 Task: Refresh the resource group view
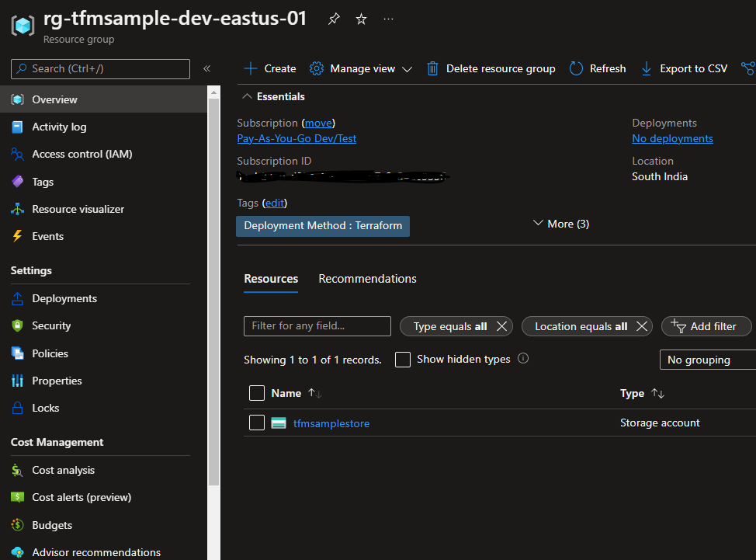click(x=597, y=68)
